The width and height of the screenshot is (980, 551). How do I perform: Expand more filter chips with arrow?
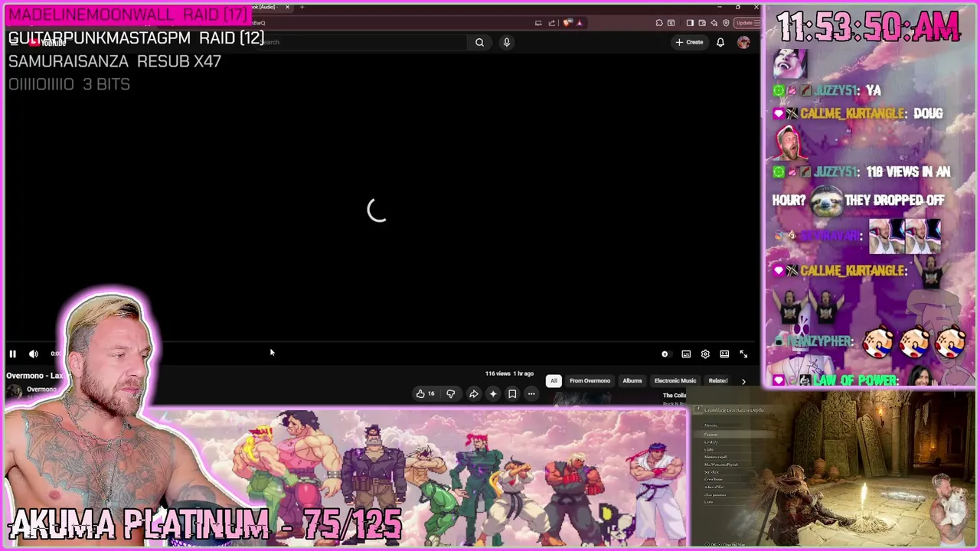pos(743,380)
